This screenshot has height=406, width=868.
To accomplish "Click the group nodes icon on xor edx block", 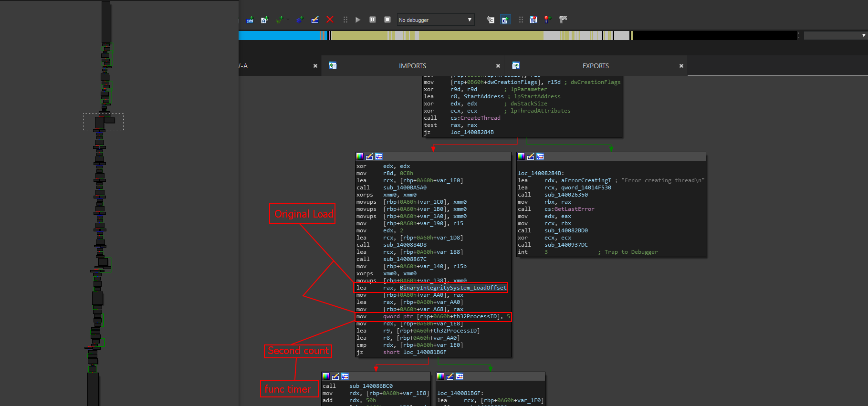I will pos(379,156).
